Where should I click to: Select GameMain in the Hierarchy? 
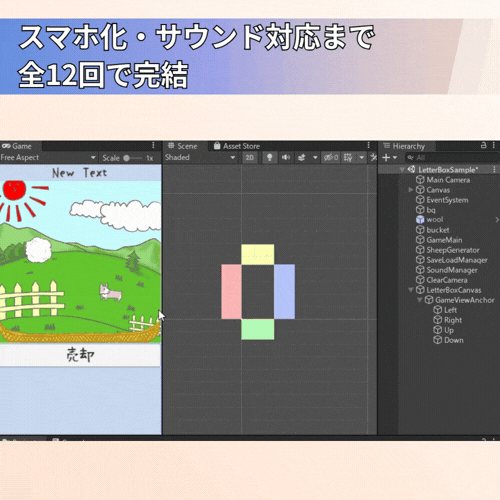[x=444, y=240]
